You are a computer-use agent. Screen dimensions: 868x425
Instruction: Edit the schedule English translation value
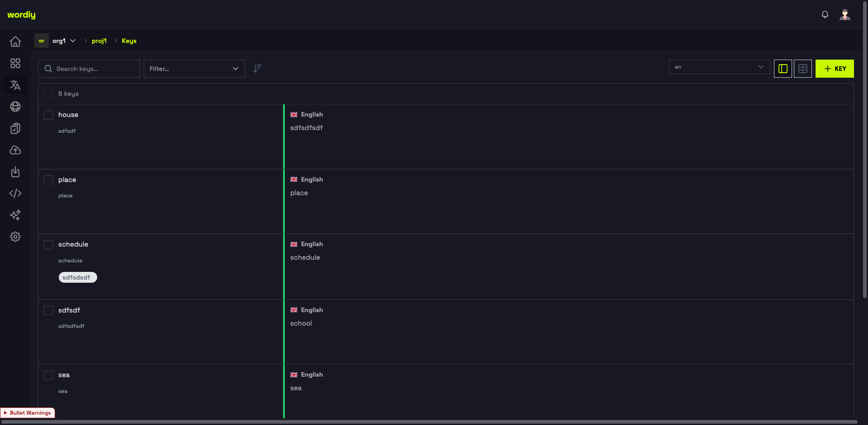(x=305, y=257)
